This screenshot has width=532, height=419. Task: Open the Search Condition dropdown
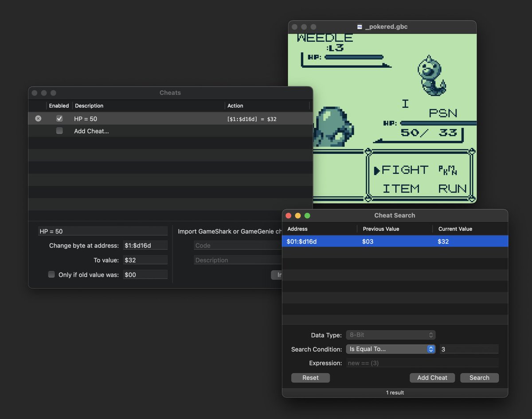391,349
